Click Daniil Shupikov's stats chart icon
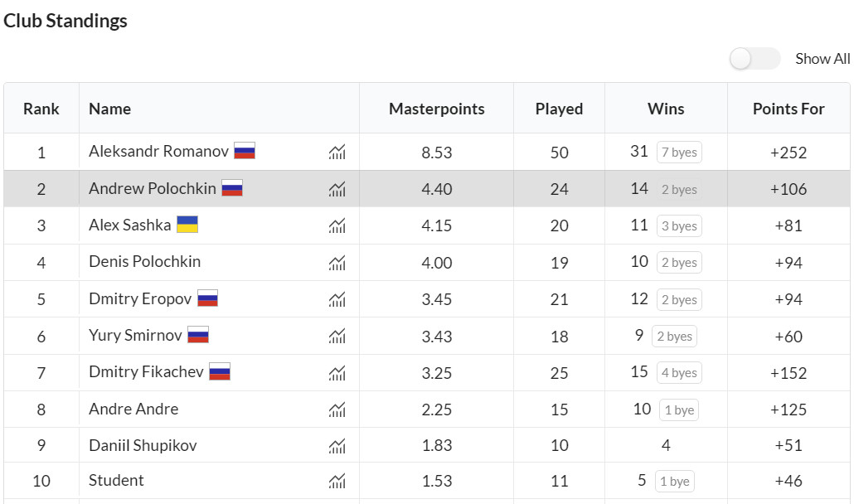Screen dimensions: 854x504 [337, 446]
